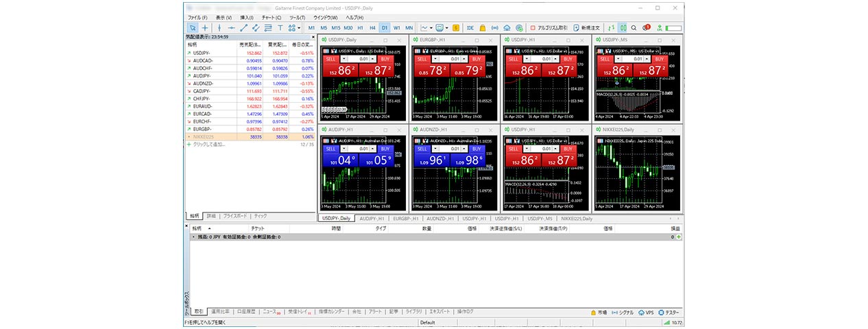
Task: Pick the vertical line drawing tool
Action: (219, 28)
